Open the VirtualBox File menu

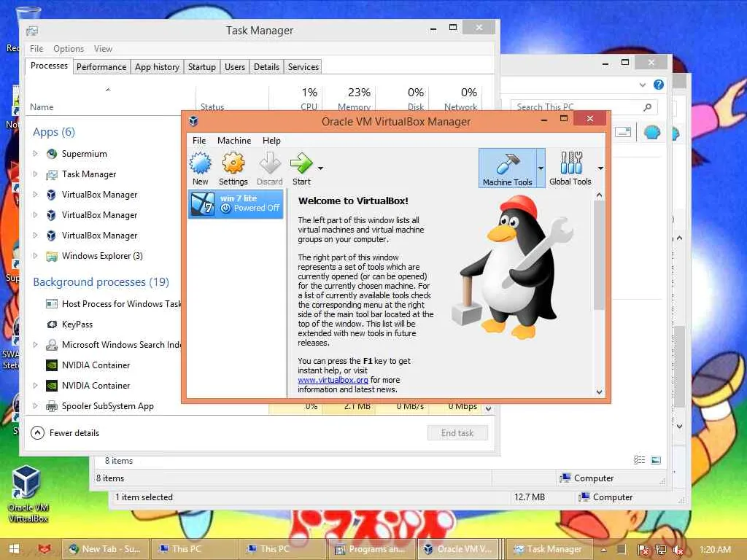pos(199,141)
